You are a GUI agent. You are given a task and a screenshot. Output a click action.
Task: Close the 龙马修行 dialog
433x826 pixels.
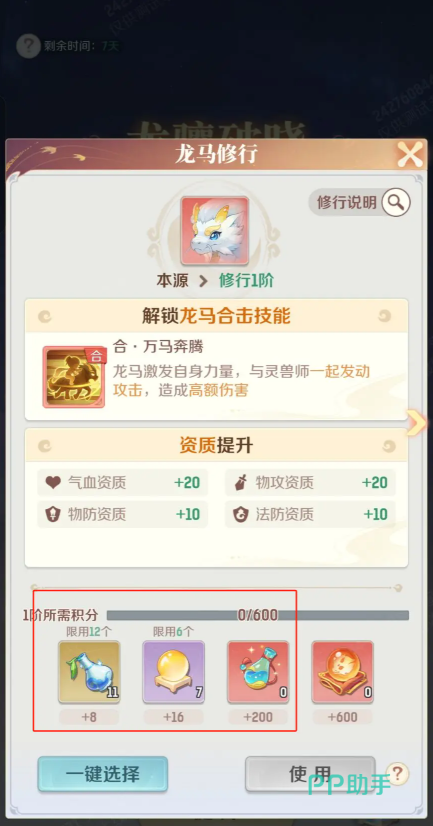click(409, 155)
